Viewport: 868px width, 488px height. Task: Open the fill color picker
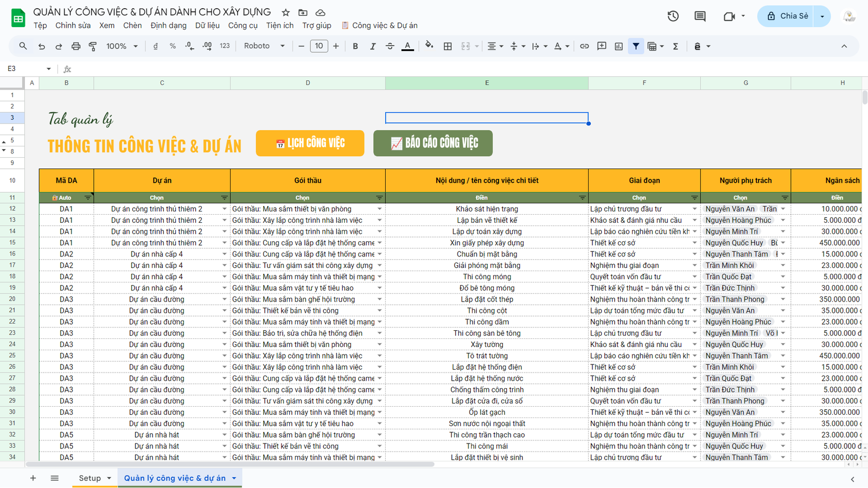pos(429,46)
